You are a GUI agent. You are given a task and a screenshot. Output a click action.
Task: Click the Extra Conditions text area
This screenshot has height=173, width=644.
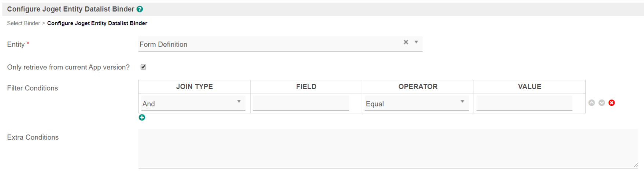388,148
